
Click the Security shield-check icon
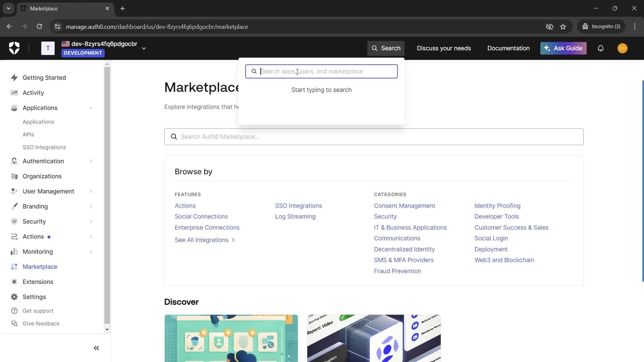[x=14, y=222]
